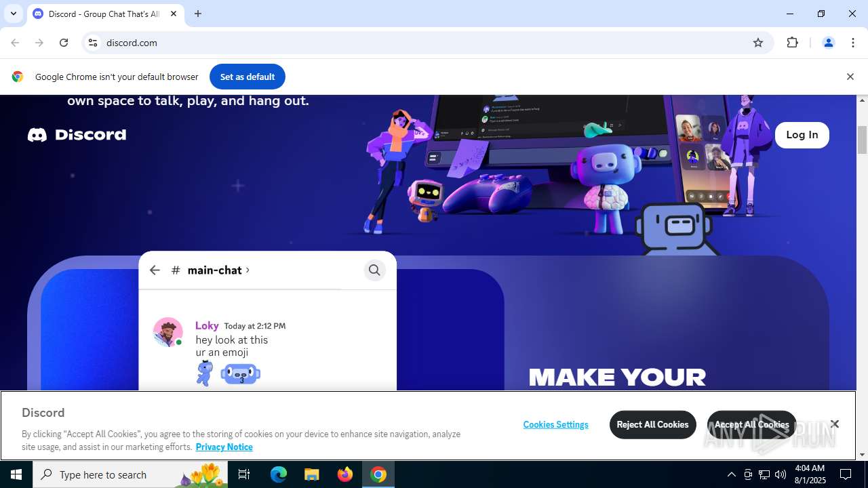
Task: Close the Discord tab
Action: [x=174, y=14]
